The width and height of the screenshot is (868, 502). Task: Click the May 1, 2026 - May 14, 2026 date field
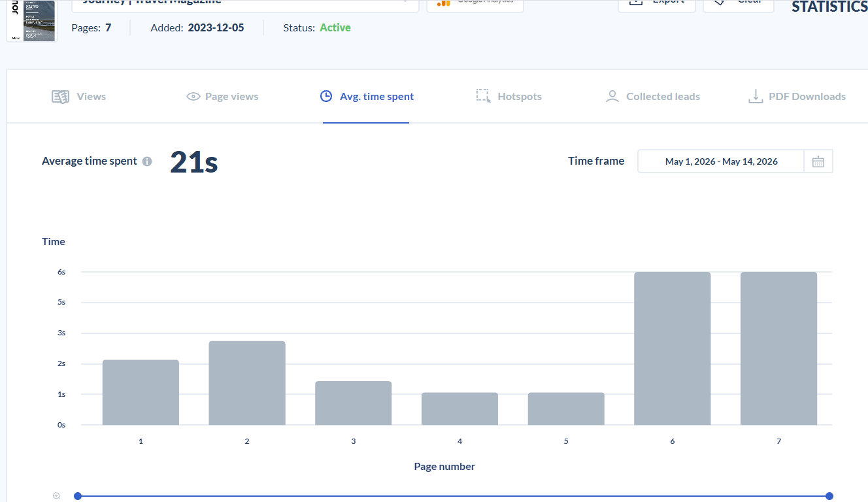(x=721, y=161)
